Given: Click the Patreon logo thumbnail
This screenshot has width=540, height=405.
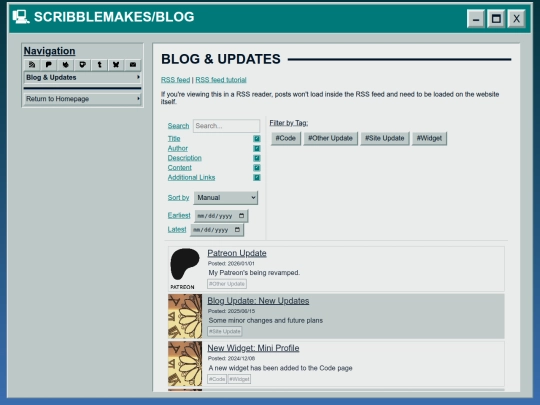Looking at the screenshot, I should [x=185, y=269].
